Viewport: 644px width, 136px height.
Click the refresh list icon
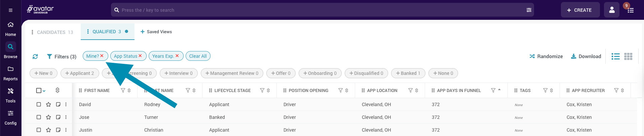tap(35, 56)
